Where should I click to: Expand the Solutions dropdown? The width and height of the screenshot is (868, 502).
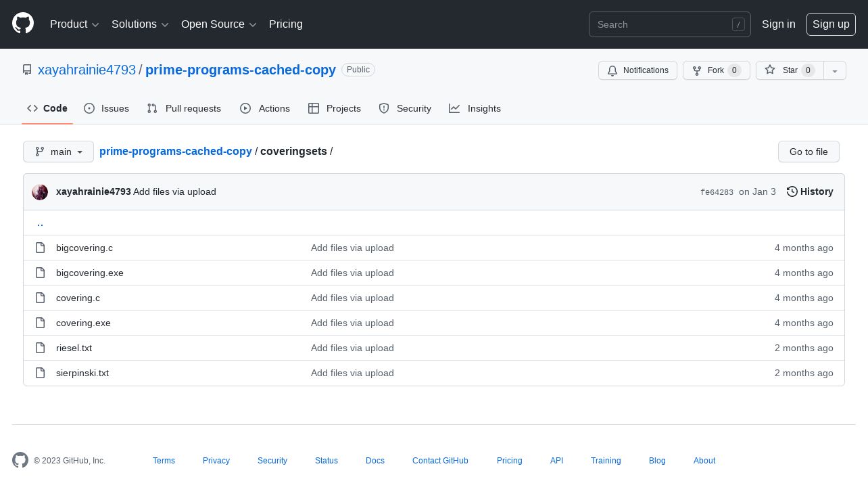pyautogui.click(x=140, y=24)
